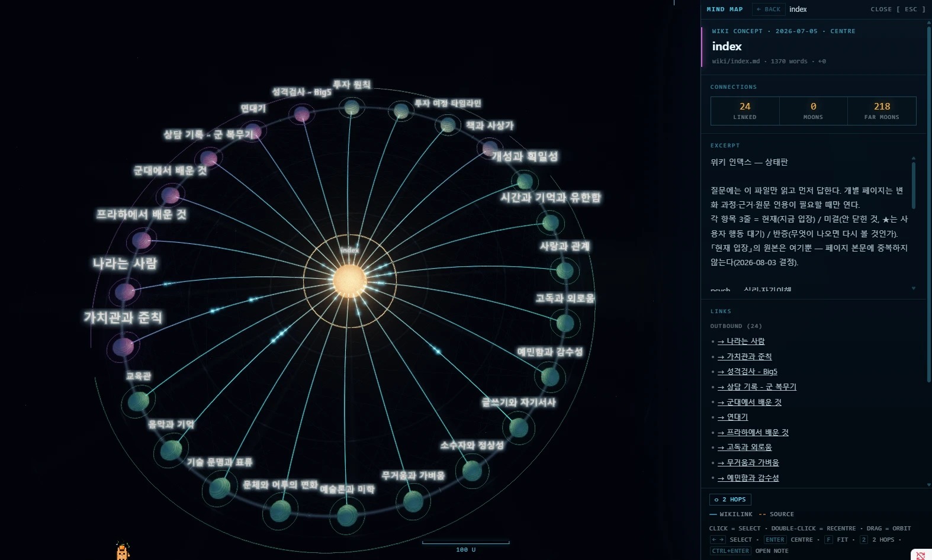The image size is (932, 560).
Task: Click the excerpt scroll-up arrow
Action: point(914,158)
